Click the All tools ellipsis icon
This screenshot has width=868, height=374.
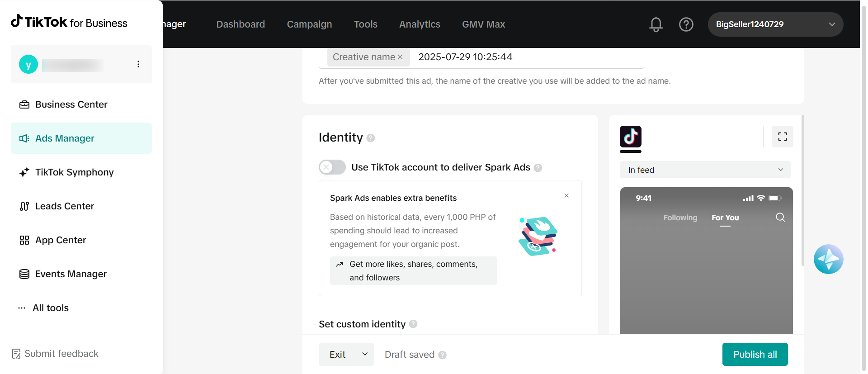tap(22, 308)
